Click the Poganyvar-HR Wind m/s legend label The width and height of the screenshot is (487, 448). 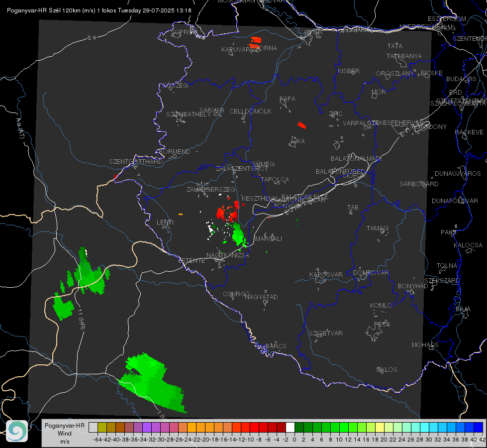(x=65, y=434)
